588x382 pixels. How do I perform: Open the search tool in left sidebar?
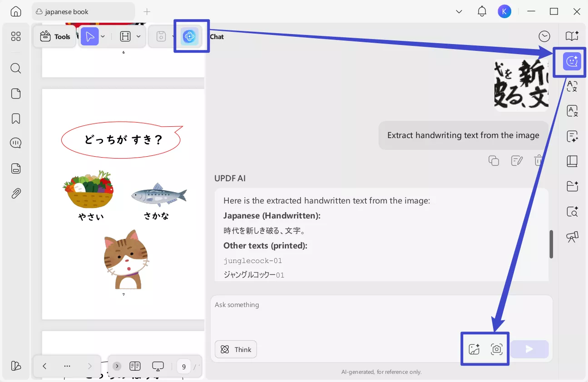click(x=15, y=68)
